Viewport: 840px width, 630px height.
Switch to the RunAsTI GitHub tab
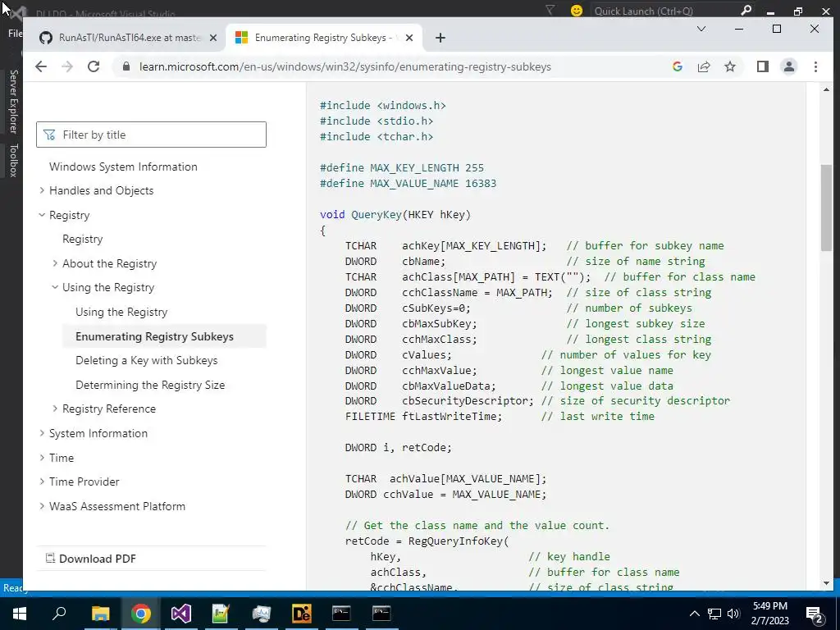[129, 38]
